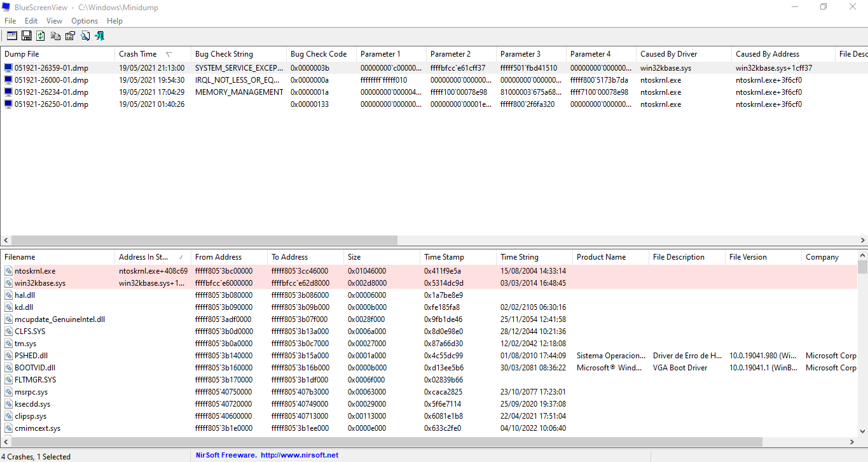Click the hal.dll file icon
Image resolution: width=868 pixels, height=462 pixels.
[x=8, y=295]
